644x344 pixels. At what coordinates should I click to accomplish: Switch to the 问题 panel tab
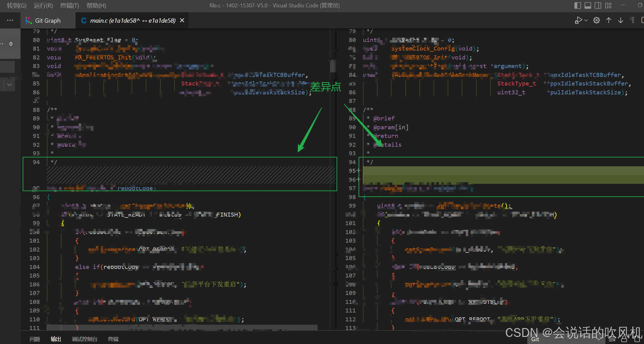coord(35,339)
